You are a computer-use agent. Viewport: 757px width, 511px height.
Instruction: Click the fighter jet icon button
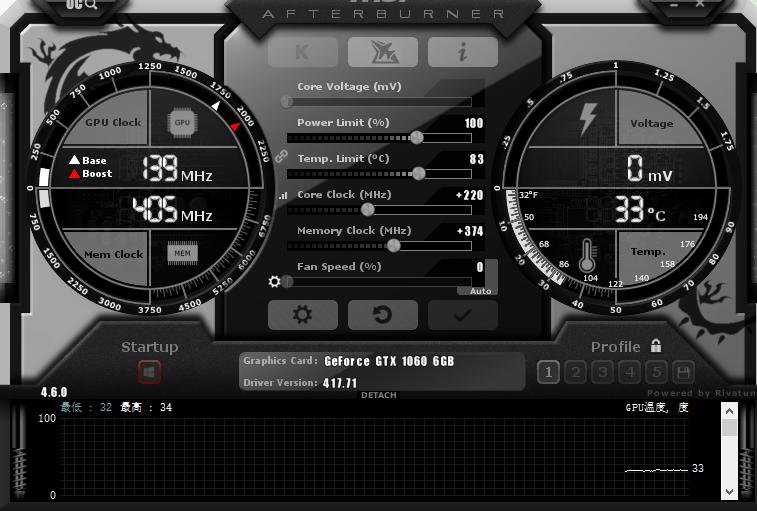(383, 52)
